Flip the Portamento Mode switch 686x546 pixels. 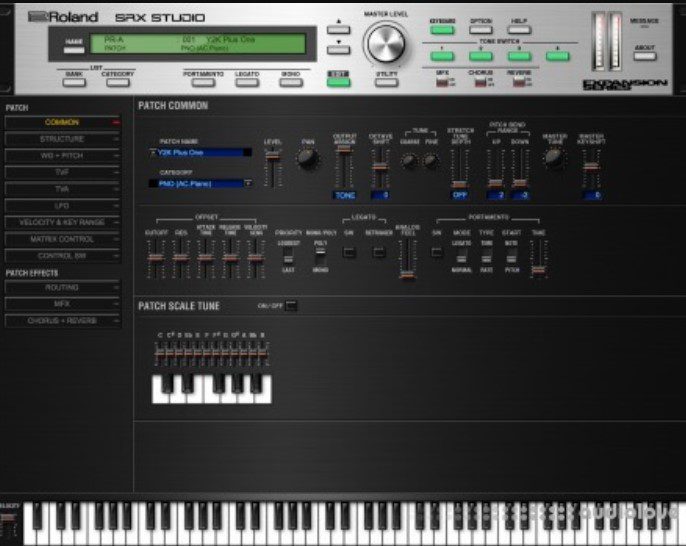click(x=461, y=256)
